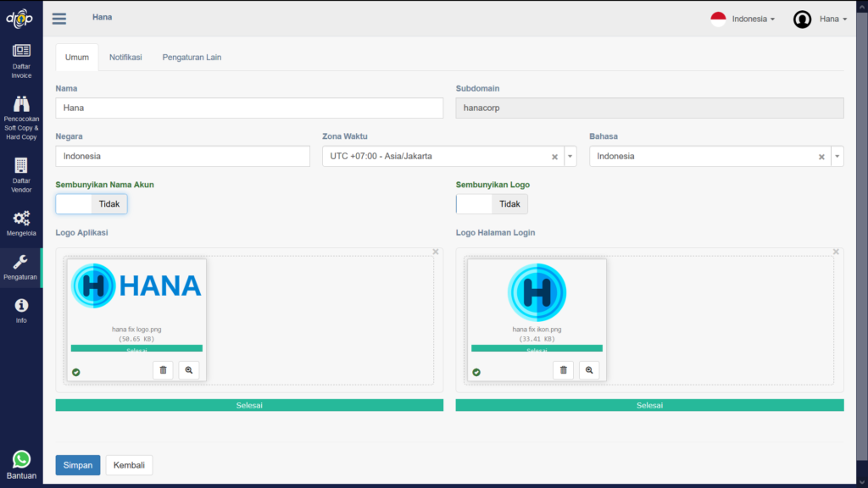868x488 pixels.
Task: Open the Indonesia language dropdown in header
Action: click(743, 19)
